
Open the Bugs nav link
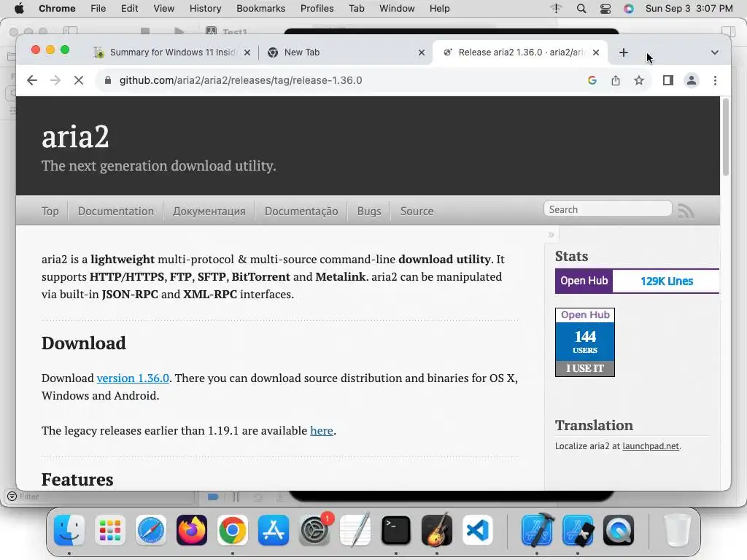tap(369, 211)
